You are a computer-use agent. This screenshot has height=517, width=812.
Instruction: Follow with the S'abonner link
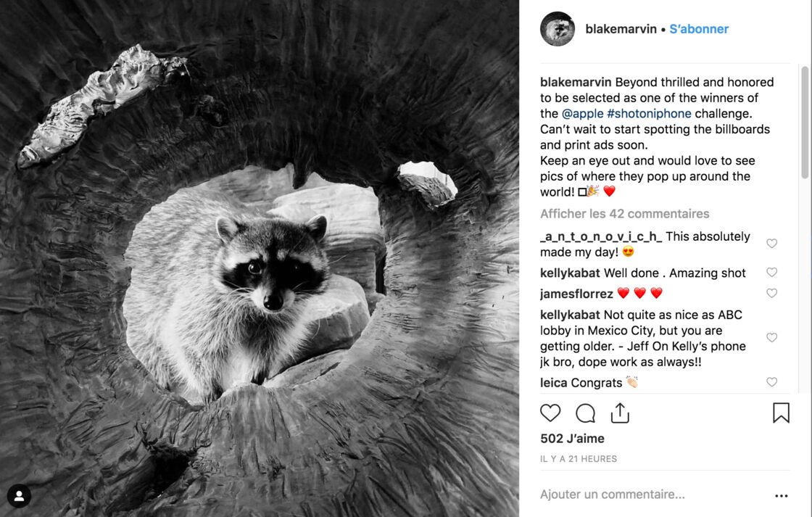click(x=699, y=29)
